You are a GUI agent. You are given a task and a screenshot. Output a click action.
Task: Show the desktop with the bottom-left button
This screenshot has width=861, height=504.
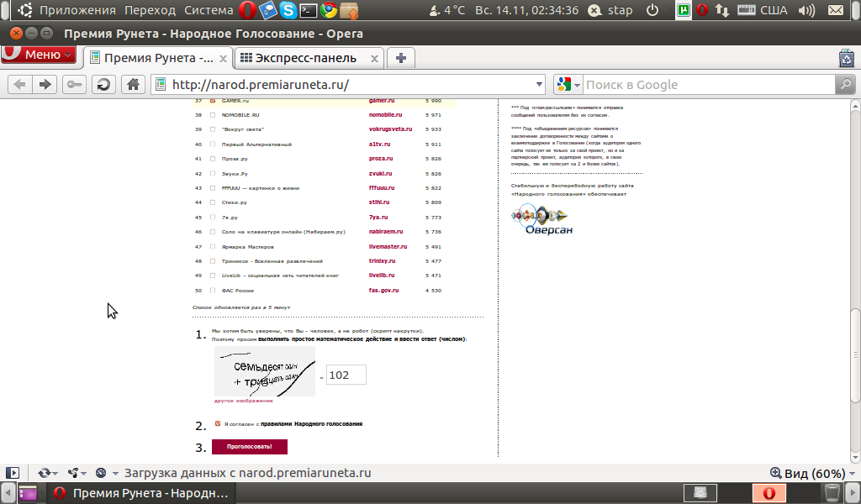pyautogui.click(x=28, y=493)
